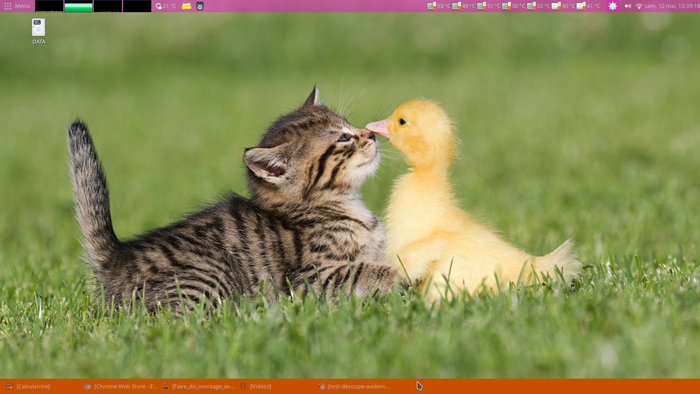
Task: Open the Wi-Fi network icon
Action: pos(639,6)
